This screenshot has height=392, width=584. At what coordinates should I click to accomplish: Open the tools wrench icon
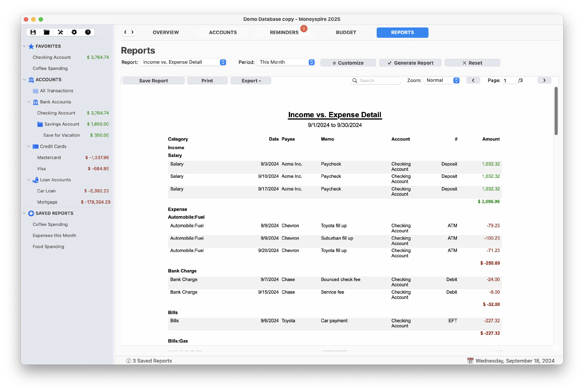click(61, 32)
